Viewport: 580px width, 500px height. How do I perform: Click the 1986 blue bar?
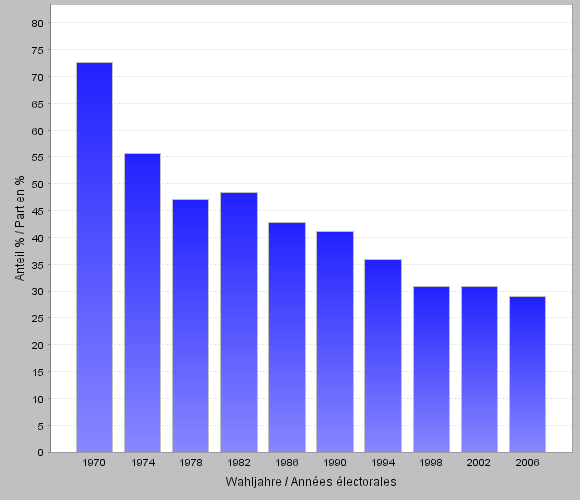[287, 337]
